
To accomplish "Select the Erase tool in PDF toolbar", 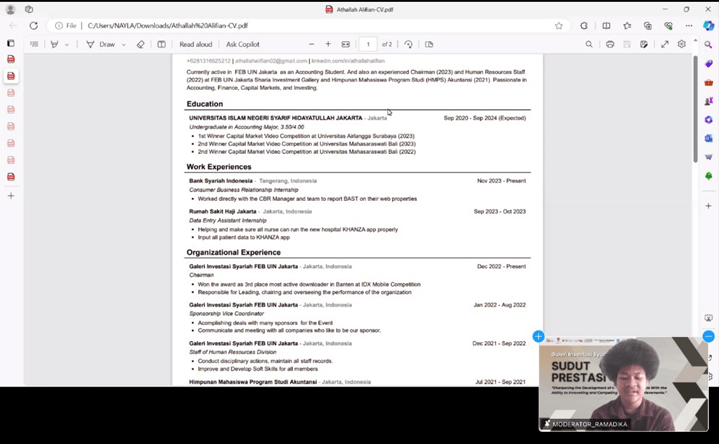I will pyautogui.click(x=140, y=44).
